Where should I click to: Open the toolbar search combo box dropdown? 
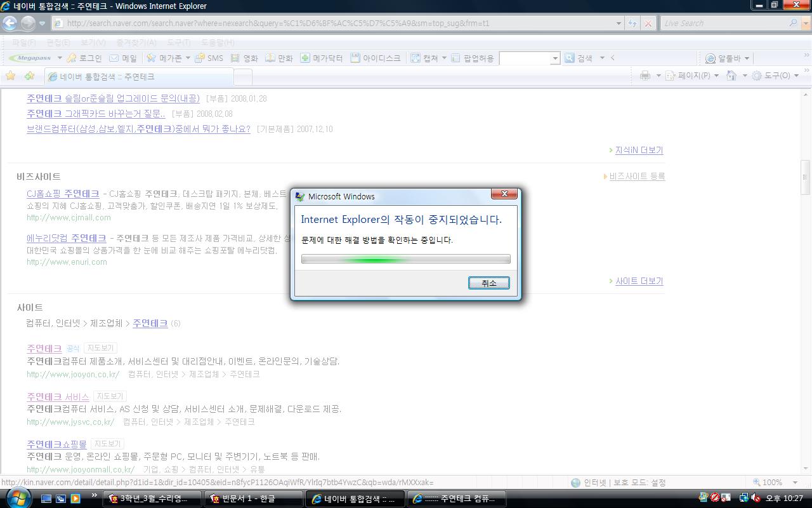click(555, 58)
